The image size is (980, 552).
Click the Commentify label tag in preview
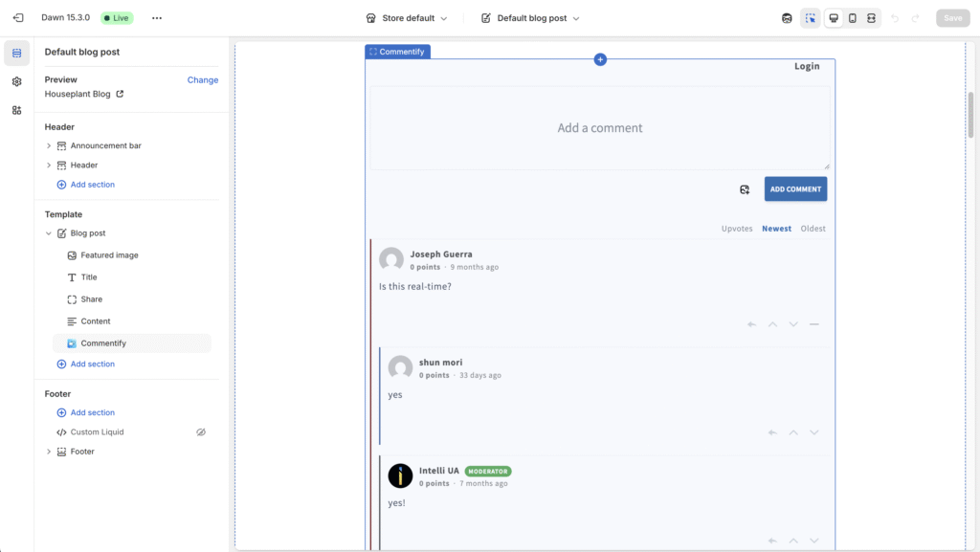pyautogui.click(x=397, y=52)
